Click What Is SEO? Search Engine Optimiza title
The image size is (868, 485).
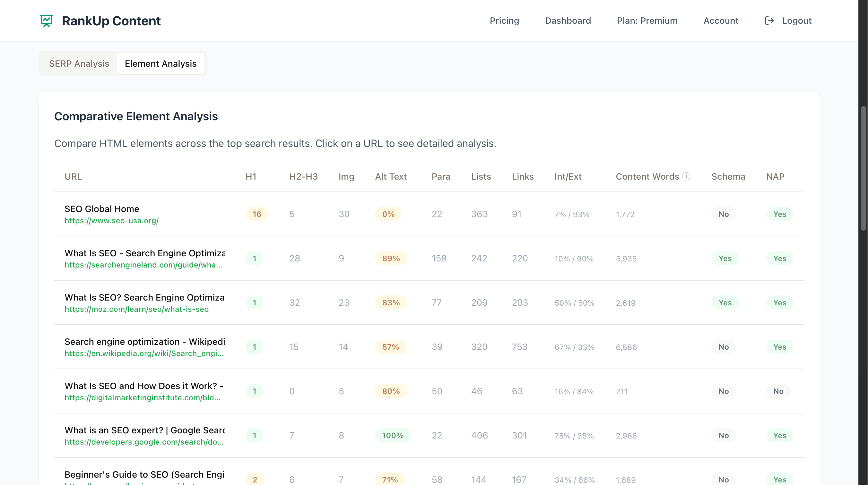144,297
